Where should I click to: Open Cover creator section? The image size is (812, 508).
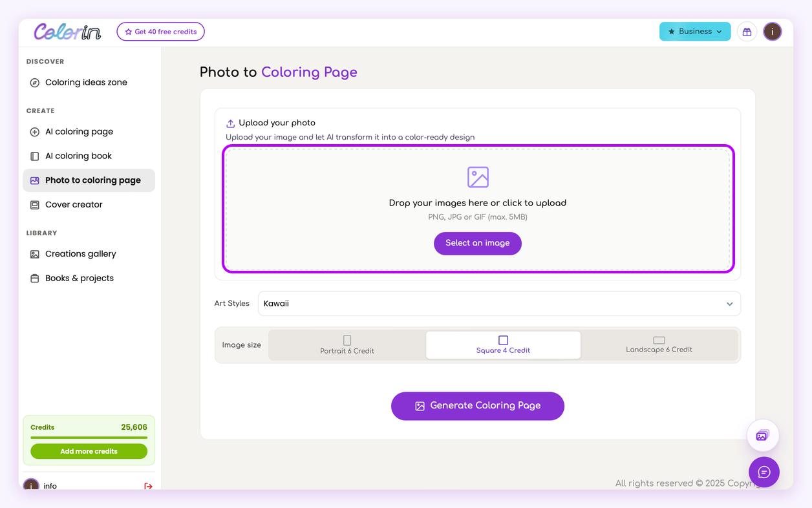(89, 205)
